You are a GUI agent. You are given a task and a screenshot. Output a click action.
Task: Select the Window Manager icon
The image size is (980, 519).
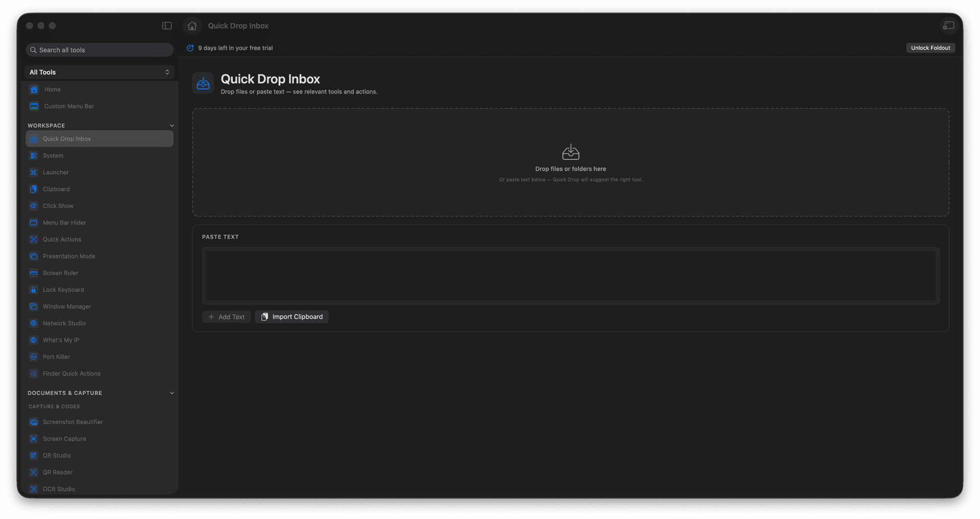click(34, 306)
